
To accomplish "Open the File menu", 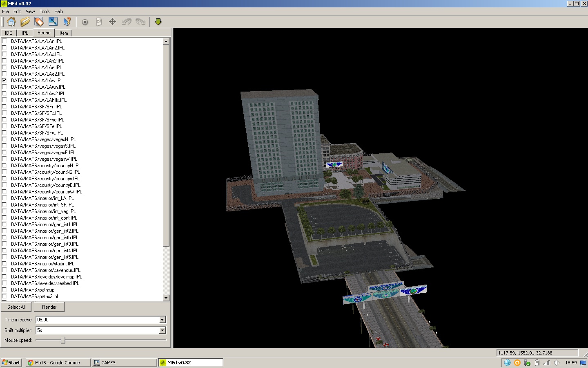I will pos(5,11).
